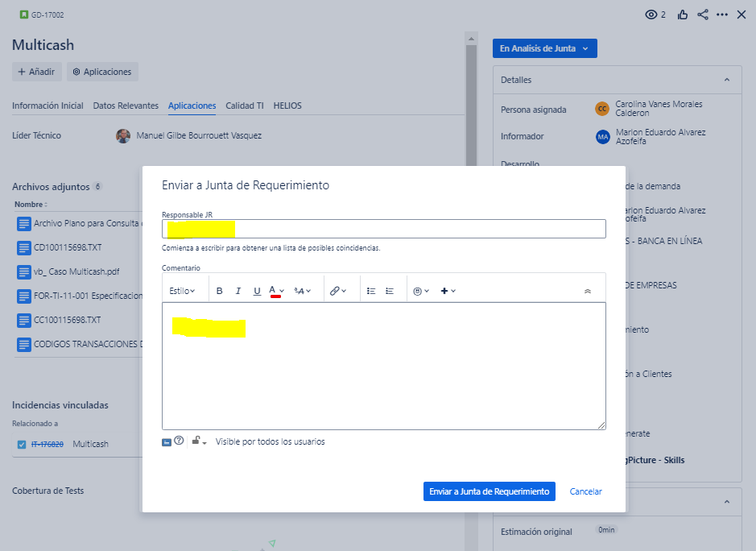The width and height of the screenshot is (756, 551).
Task: Collapse the editor toolbar with double chevron
Action: [587, 291]
